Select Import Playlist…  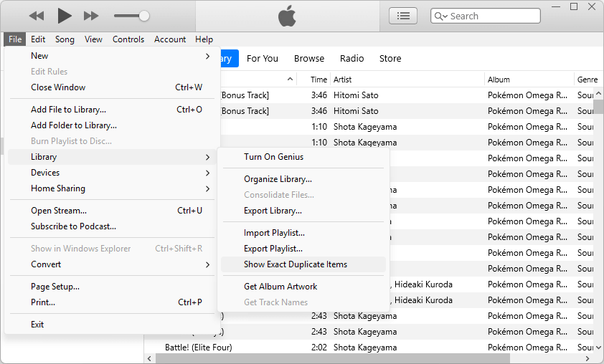coord(303,233)
